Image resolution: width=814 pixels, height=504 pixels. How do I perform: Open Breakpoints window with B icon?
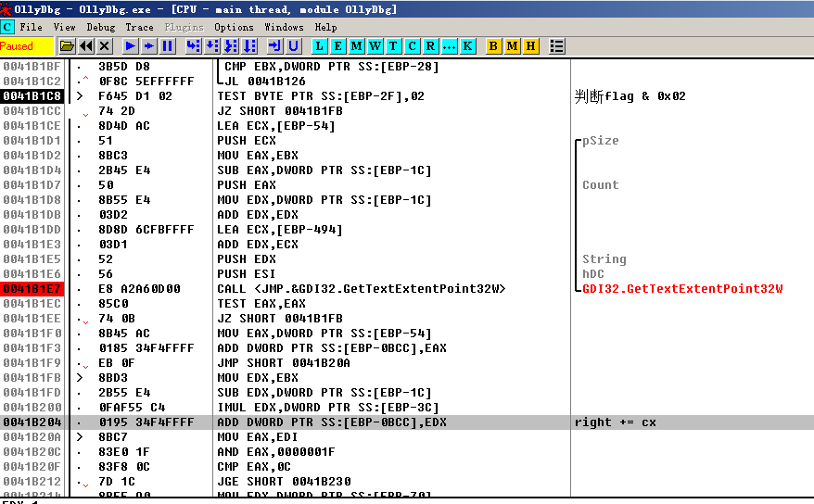click(x=493, y=46)
